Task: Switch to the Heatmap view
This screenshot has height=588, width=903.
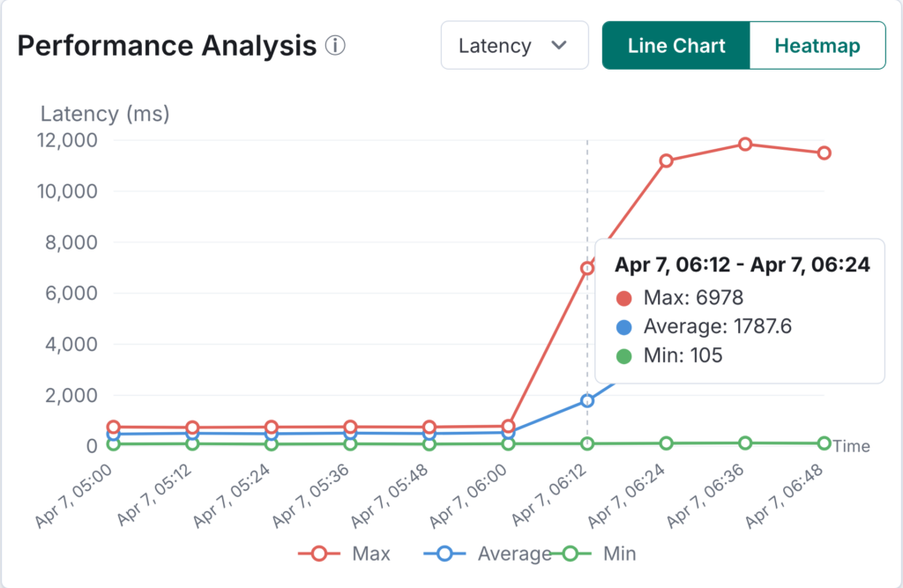Action: [817, 46]
